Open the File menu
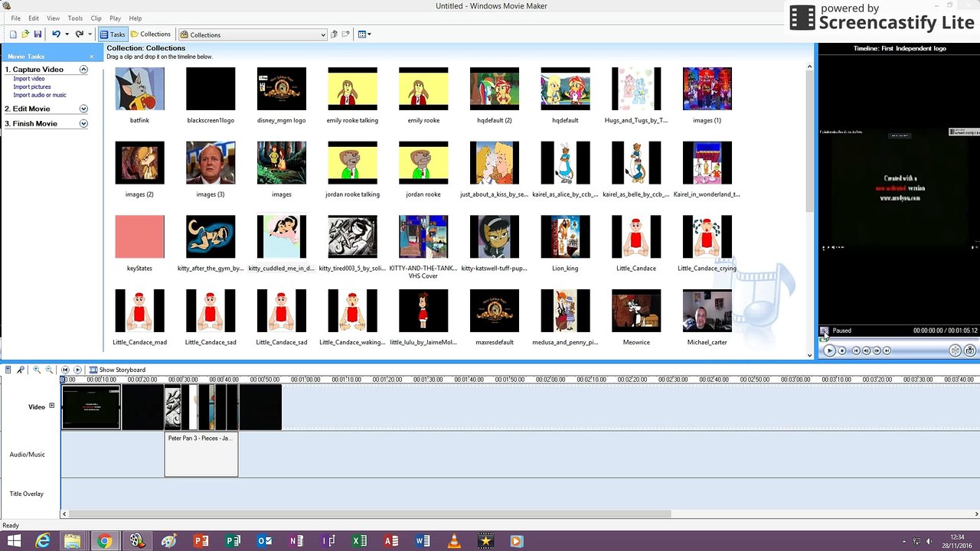 pyautogui.click(x=15, y=18)
